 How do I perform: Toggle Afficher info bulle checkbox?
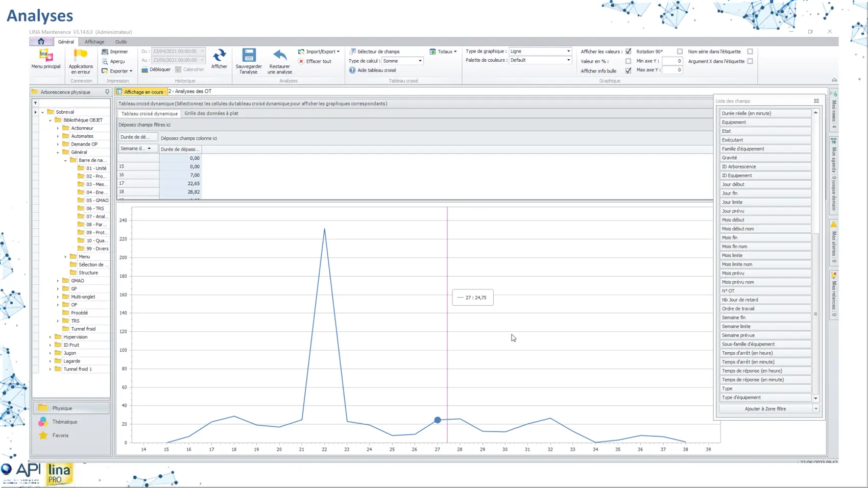(628, 70)
